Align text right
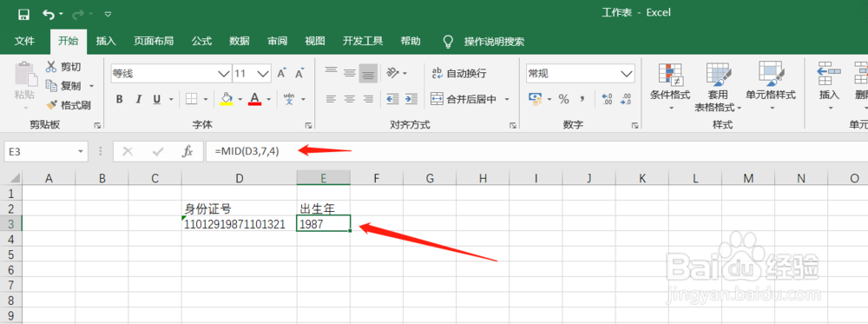This screenshot has width=868, height=324. coord(368,99)
